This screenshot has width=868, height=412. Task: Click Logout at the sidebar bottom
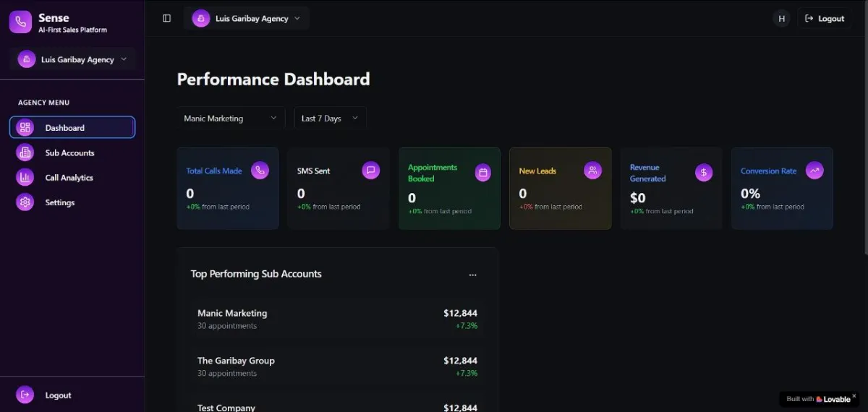coord(72,395)
